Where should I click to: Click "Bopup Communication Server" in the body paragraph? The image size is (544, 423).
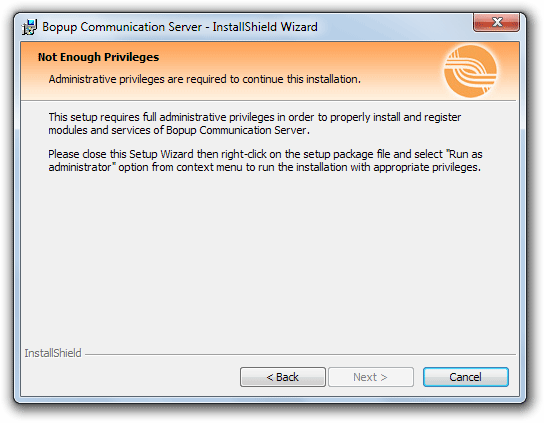pos(236,130)
